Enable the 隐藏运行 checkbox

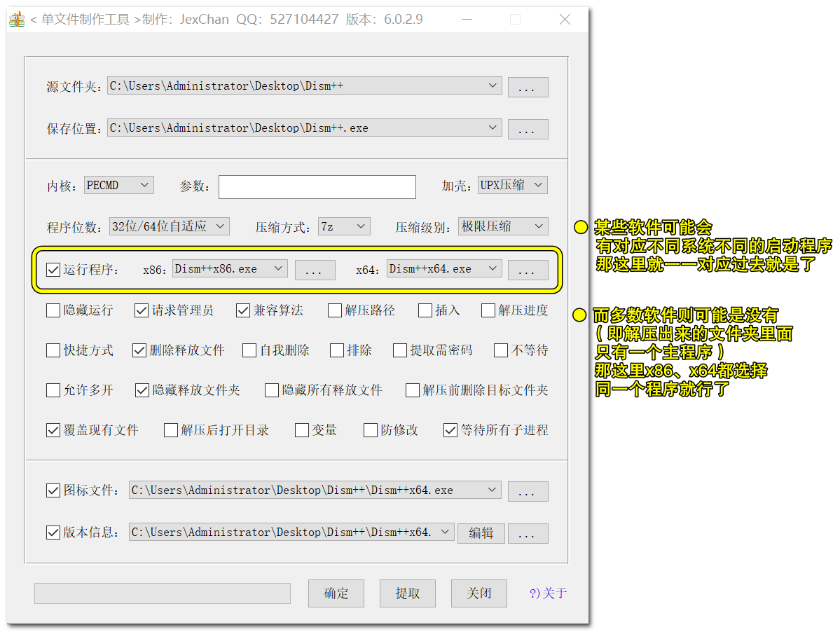(53, 310)
